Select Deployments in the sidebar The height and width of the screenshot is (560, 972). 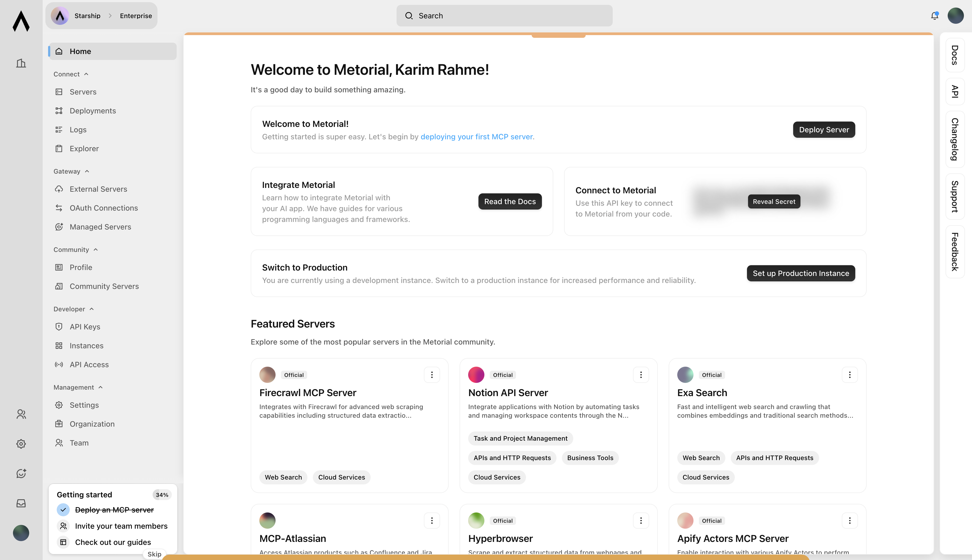click(x=92, y=110)
